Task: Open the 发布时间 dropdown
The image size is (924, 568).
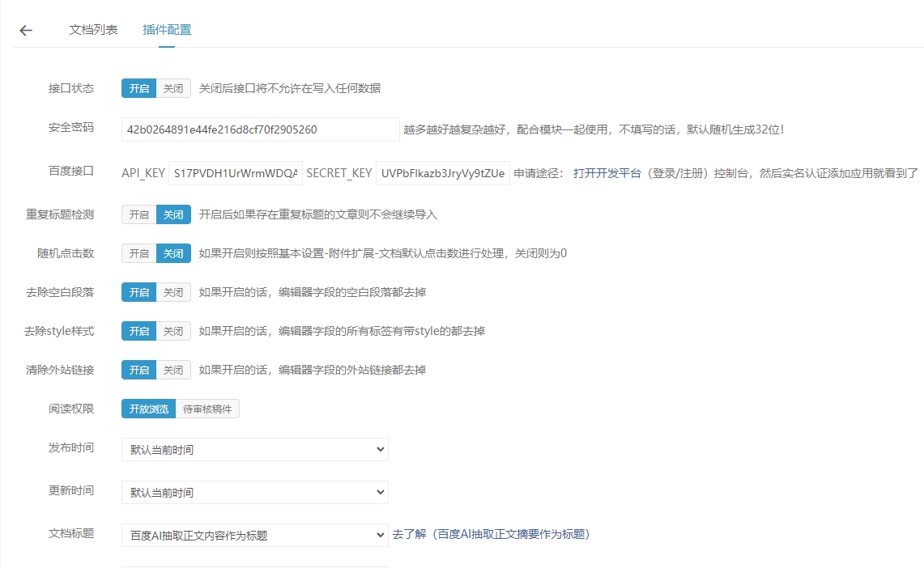Action: 254,450
